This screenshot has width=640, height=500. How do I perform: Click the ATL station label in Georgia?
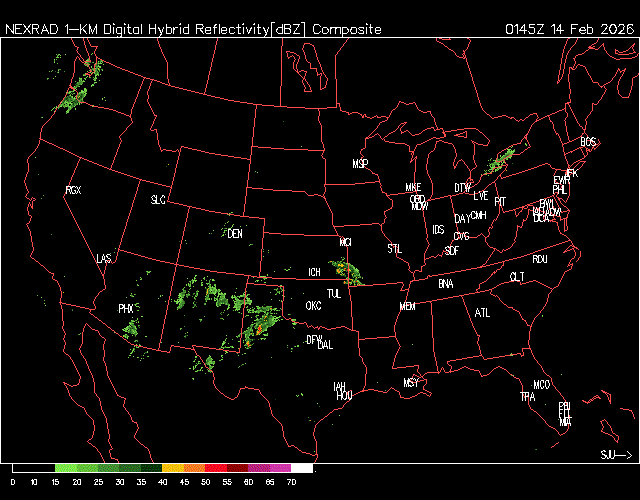pyautogui.click(x=483, y=313)
